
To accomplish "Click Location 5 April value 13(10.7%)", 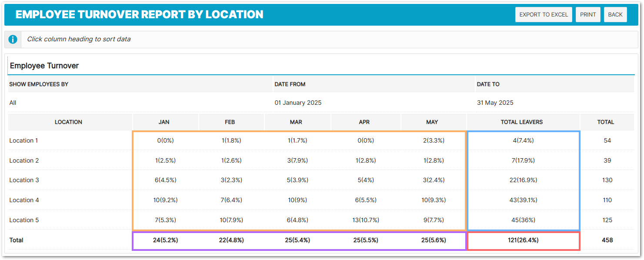I will point(364,220).
